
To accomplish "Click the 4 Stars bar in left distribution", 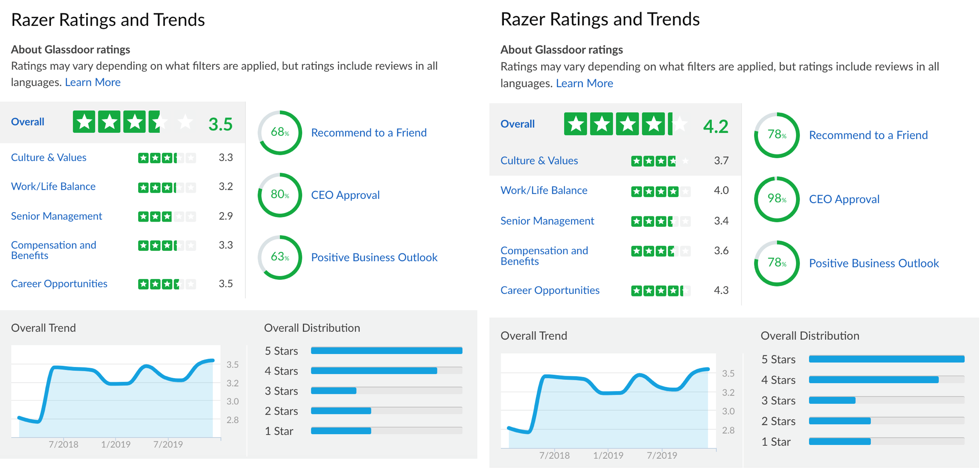I will [386, 371].
